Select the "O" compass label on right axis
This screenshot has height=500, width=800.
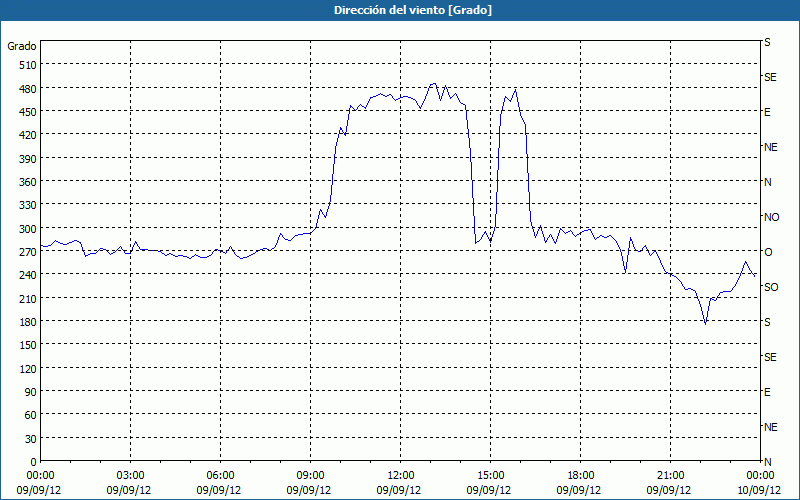(768, 252)
